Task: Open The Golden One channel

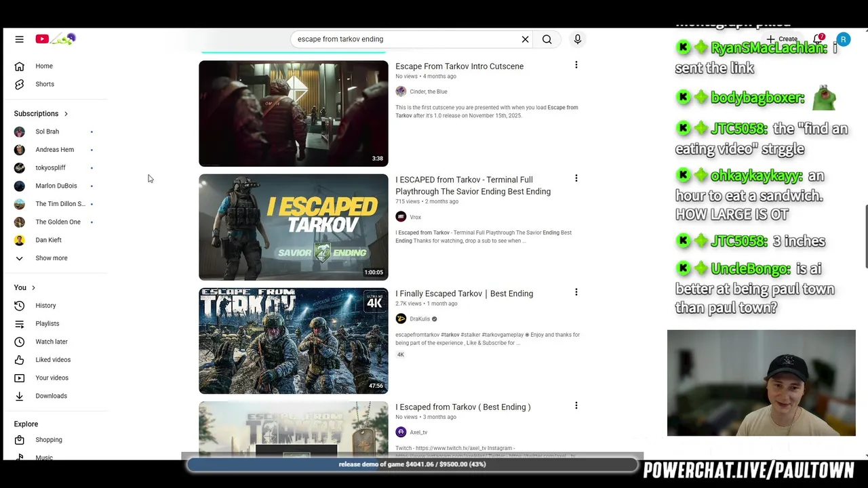Action: click(x=60, y=222)
